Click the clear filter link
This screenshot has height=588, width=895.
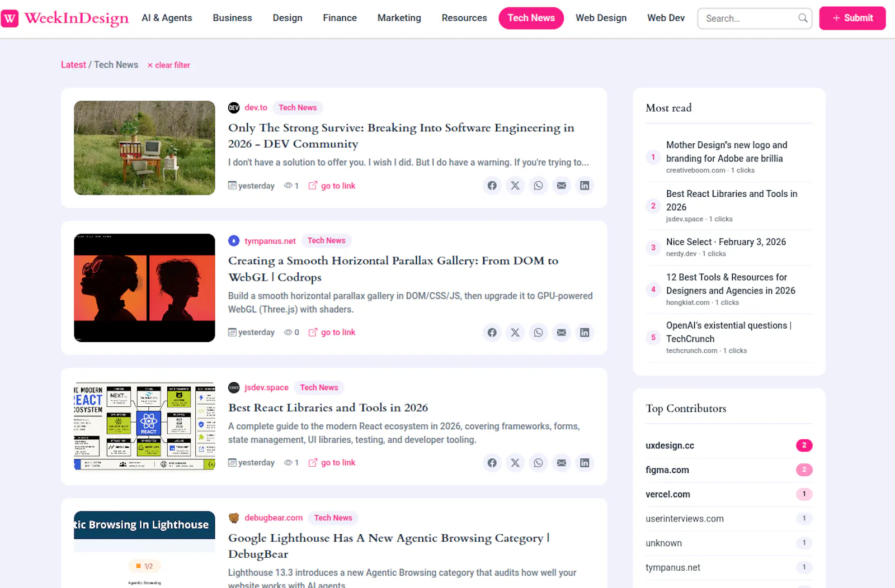168,65
